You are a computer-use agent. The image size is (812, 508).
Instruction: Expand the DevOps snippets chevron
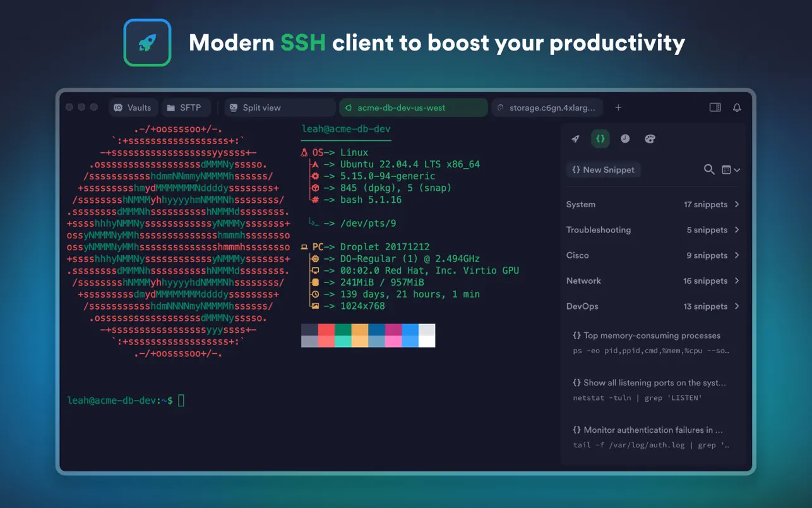click(x=737, y=306)
